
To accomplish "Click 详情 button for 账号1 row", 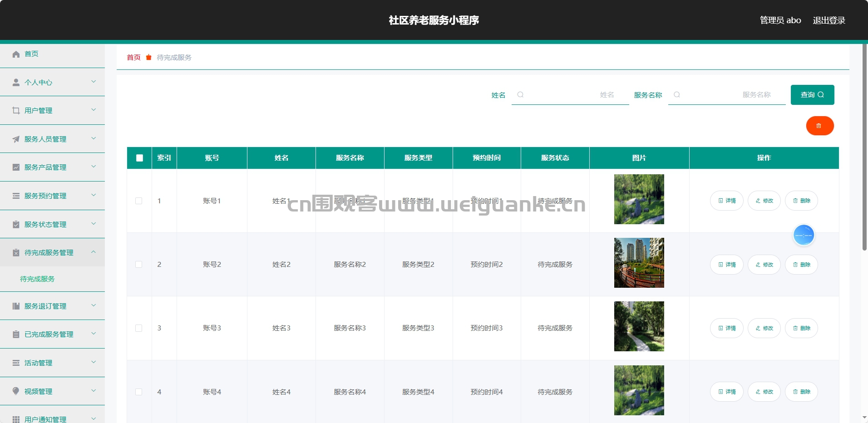I will [727, 201].
